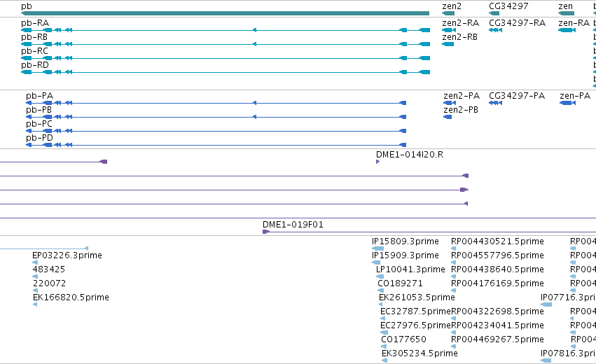Viewport: 596px width, 364px height.
Task: Select the CO189271 EST label
Action: [x=400, y=283]
